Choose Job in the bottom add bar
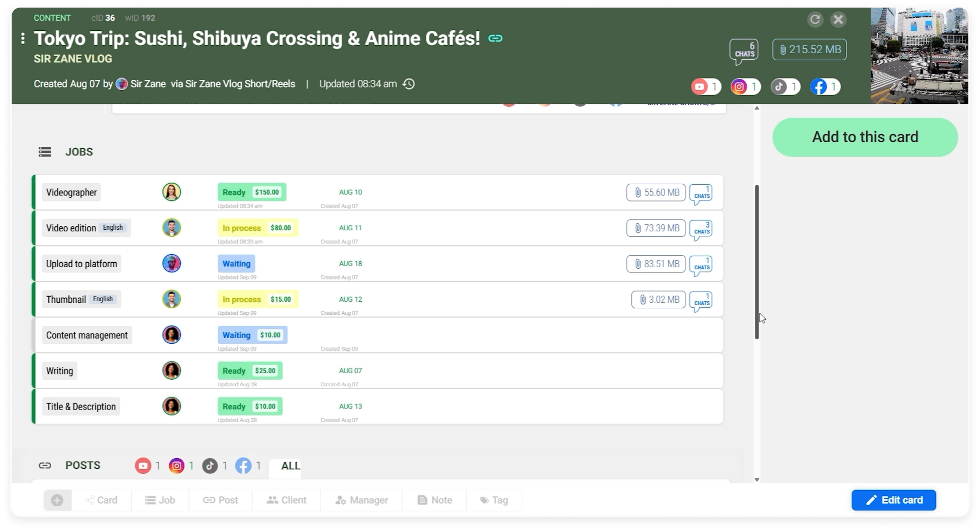This screenshot has width=980, height=531. (160, 500)
